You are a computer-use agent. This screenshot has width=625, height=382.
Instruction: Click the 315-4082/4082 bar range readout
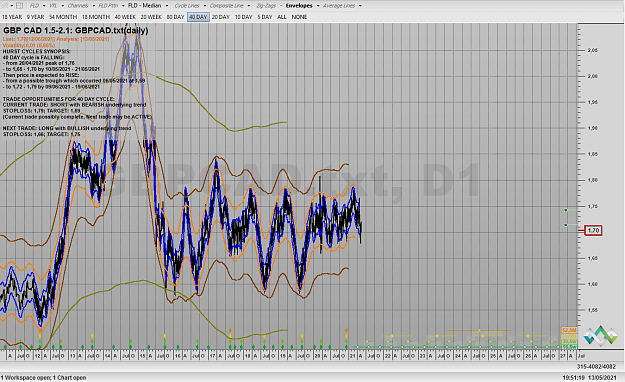(596, 366)
